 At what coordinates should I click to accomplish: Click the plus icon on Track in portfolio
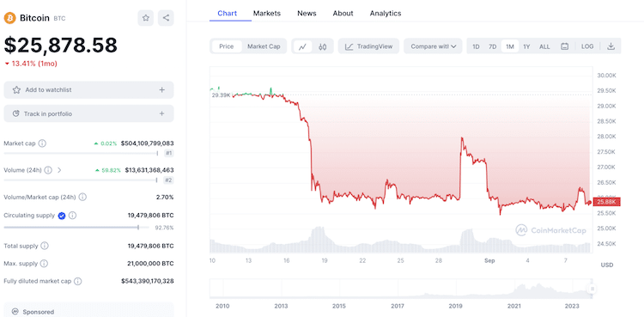161,114
